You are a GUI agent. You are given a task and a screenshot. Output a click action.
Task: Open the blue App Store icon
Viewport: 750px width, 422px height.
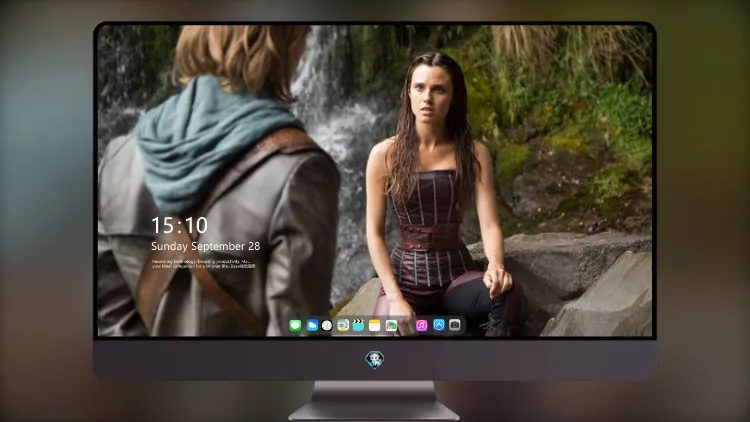(x=439, y=325)
